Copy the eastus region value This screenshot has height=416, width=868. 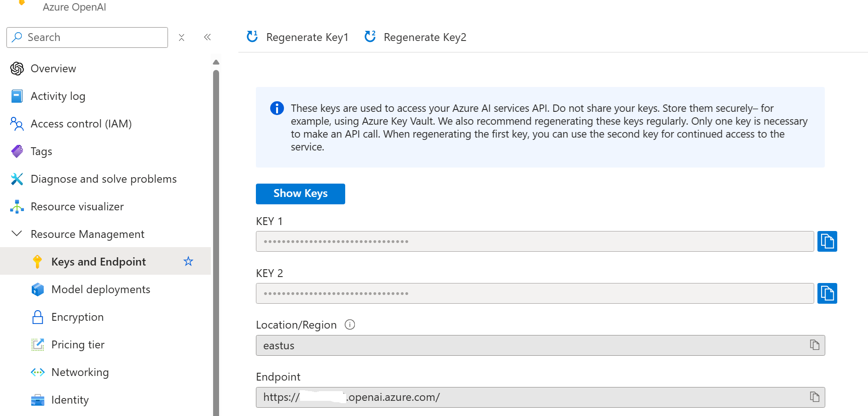(x=815, y=345)
